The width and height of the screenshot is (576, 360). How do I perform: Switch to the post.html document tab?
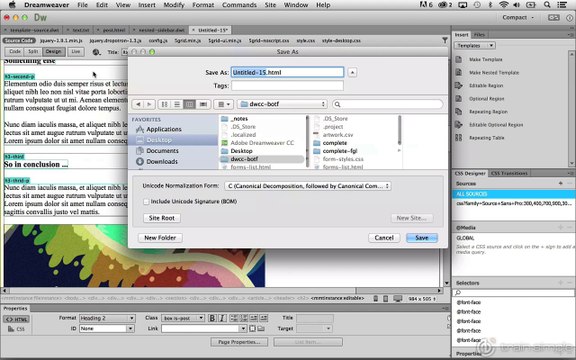112,30
